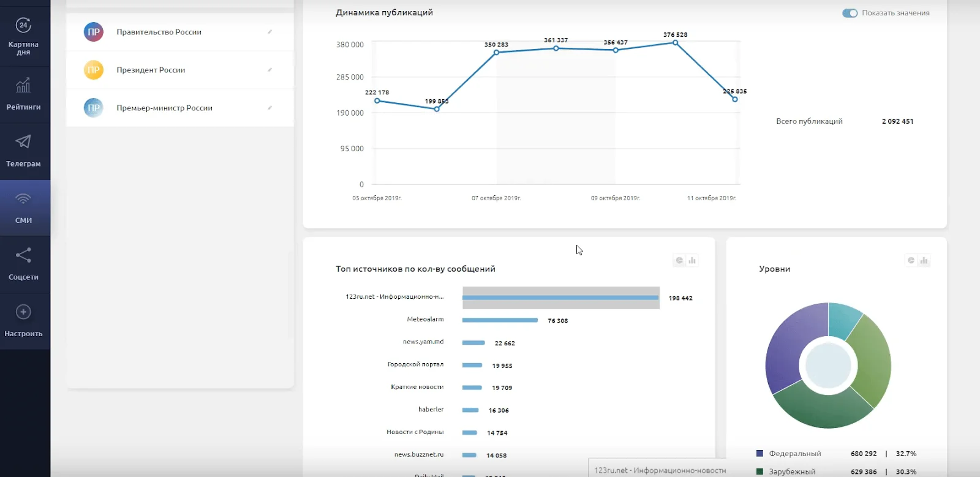This screenshot has width=980, height=477.
Task: Switch top sources chart to pie view
Action: point(679,261)
